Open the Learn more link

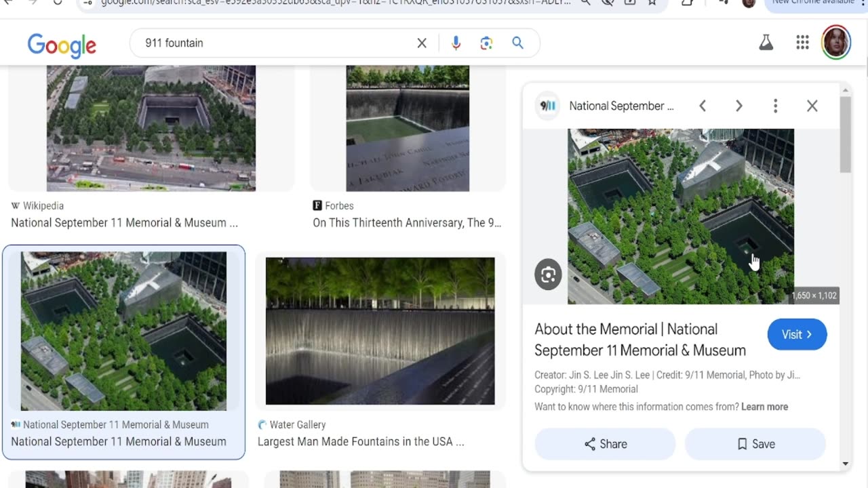pyautogui.click(x=764, y=407)
